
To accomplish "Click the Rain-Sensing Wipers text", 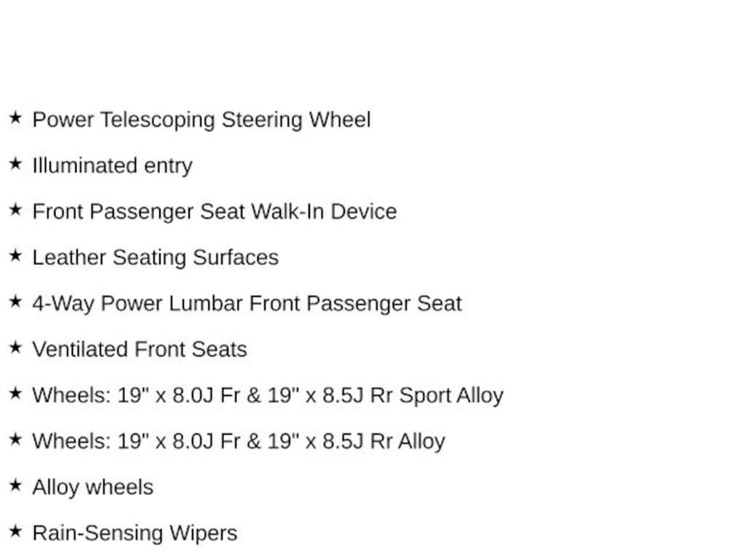I will tap(135, 533).
